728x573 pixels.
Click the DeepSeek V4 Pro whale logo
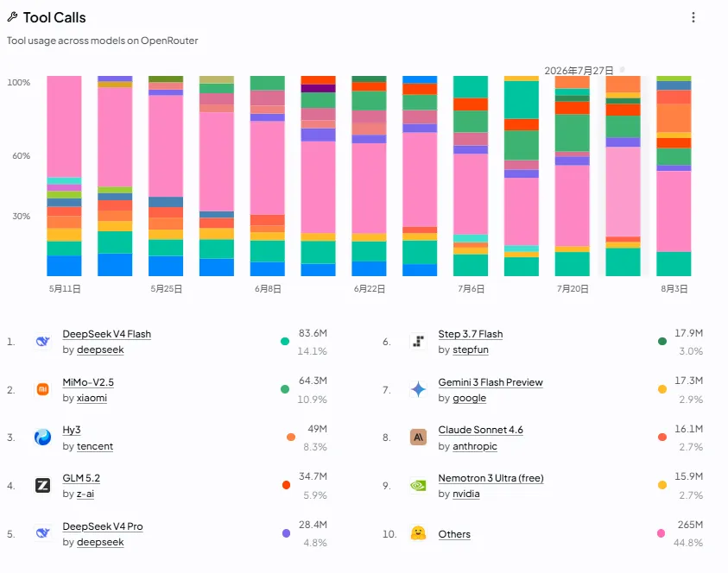click(x=42, y=533)
